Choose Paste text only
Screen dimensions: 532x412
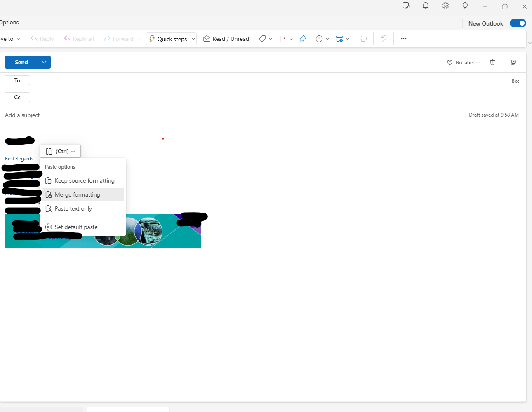coord(83,208)
